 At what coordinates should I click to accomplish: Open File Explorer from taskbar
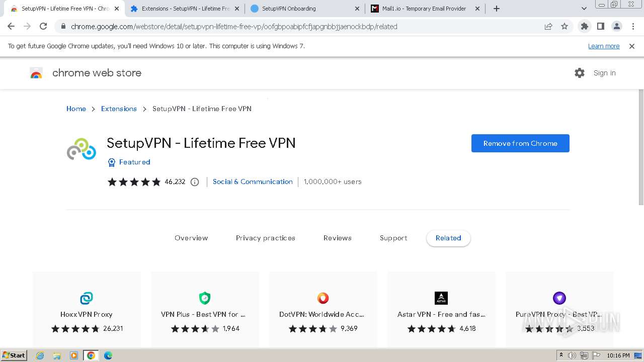pyautogui.click(x=57, y=355)
